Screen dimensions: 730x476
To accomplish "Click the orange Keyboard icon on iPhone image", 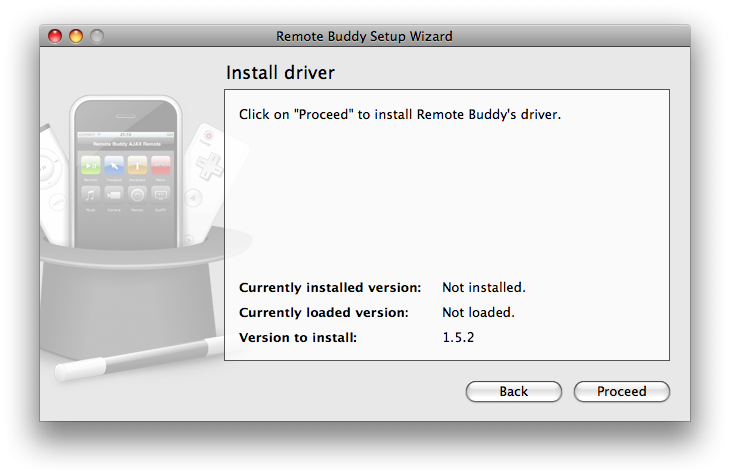I will tap(137, 166).
